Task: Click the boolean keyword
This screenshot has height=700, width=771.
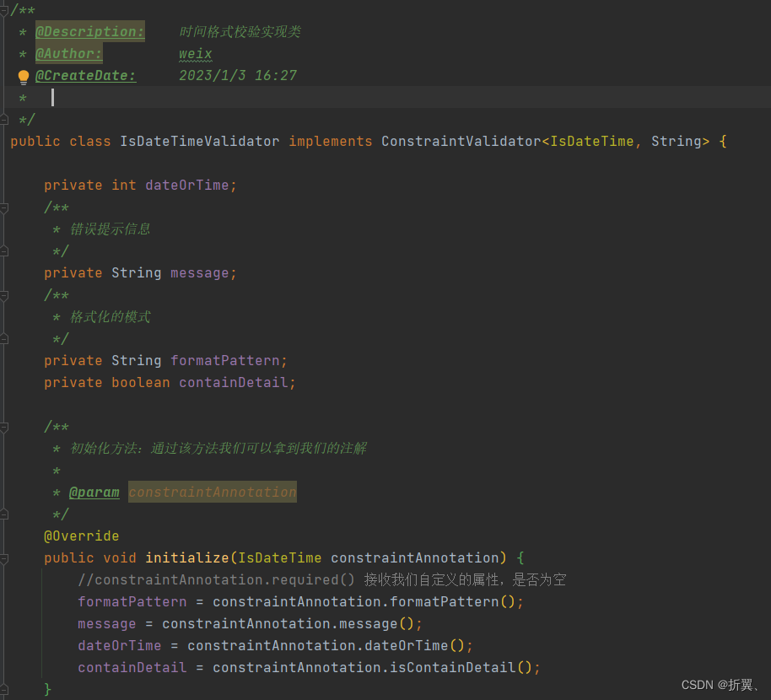Action: pyautogui.click(x=141, y=382)
